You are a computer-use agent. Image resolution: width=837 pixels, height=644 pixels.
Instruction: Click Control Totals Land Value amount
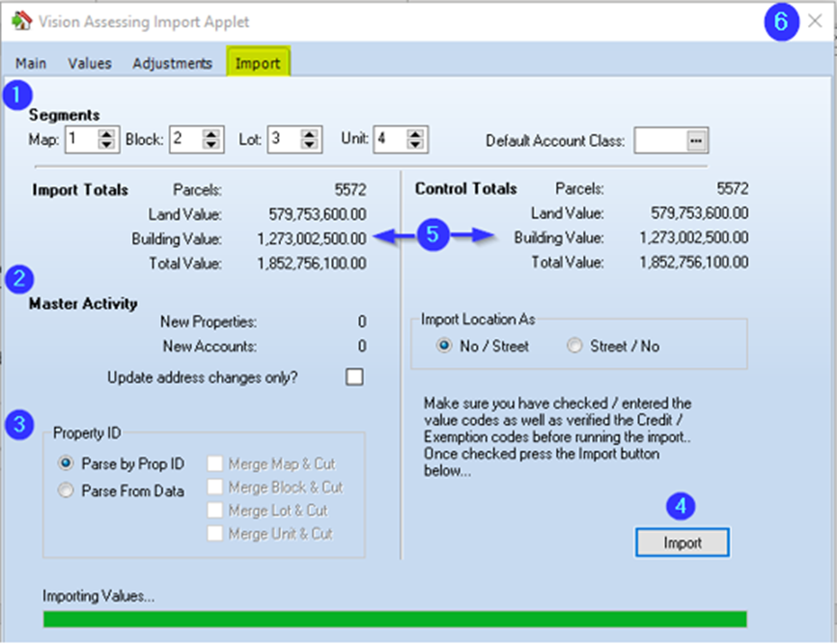[699, 213]
